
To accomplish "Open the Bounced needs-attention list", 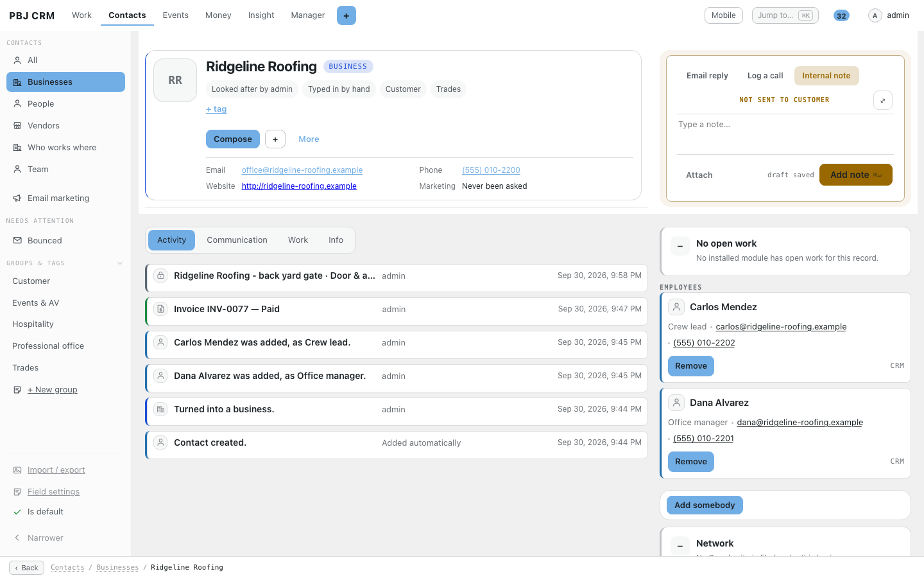I will [65, 241].
